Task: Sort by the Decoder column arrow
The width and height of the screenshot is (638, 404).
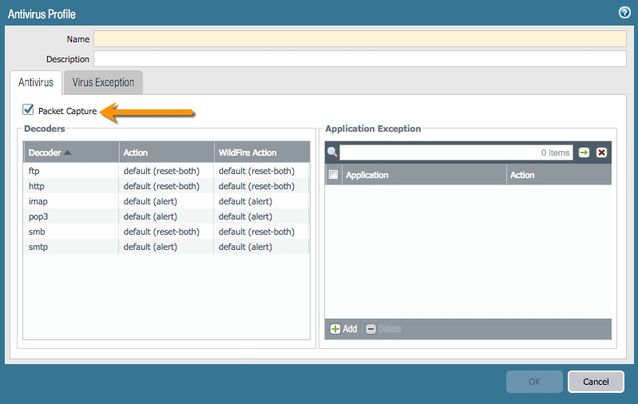Action: (69, 153)
